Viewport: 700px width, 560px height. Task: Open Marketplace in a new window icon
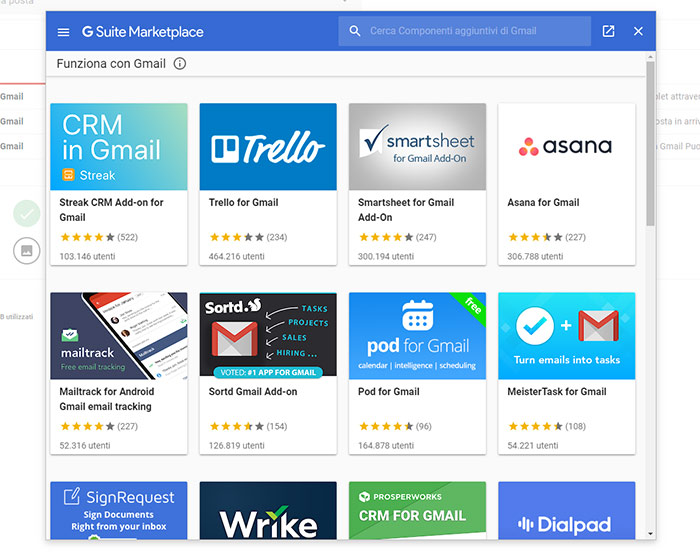coord(608,31)
